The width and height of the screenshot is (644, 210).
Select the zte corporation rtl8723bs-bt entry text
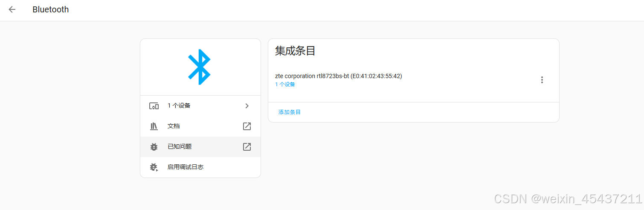(339, 76)
